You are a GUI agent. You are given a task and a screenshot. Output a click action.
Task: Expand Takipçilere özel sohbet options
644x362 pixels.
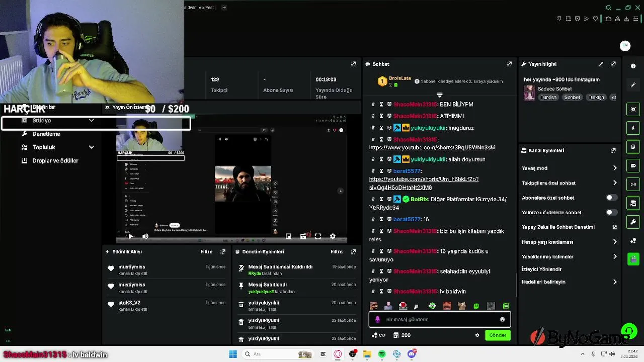tap(614, 183)
